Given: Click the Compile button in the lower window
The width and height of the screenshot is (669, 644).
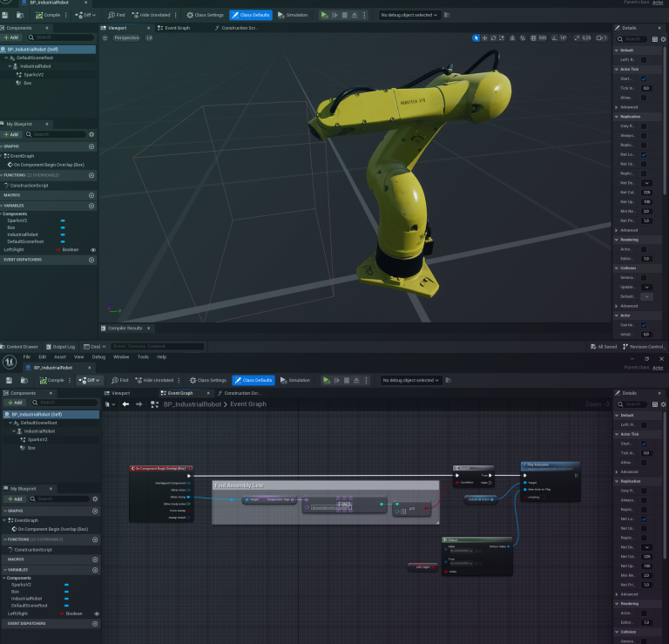Looking at the screenshot, I should [51, 380].
